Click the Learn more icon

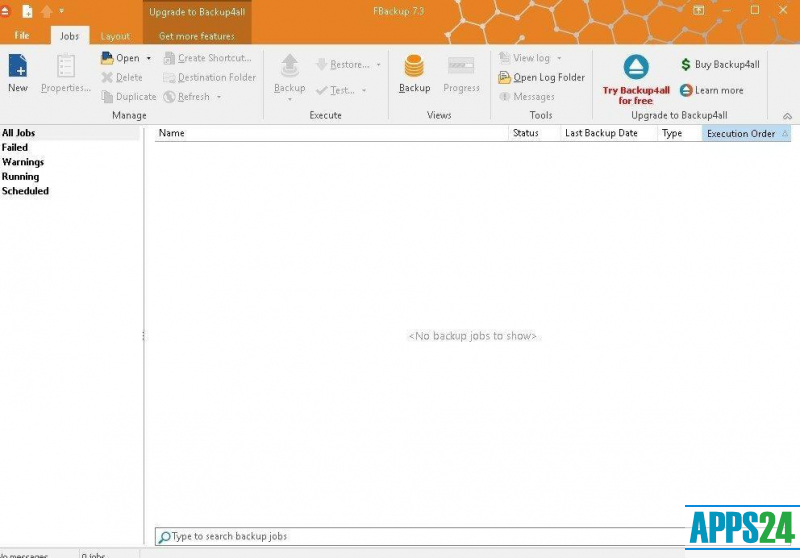(686, 90)
